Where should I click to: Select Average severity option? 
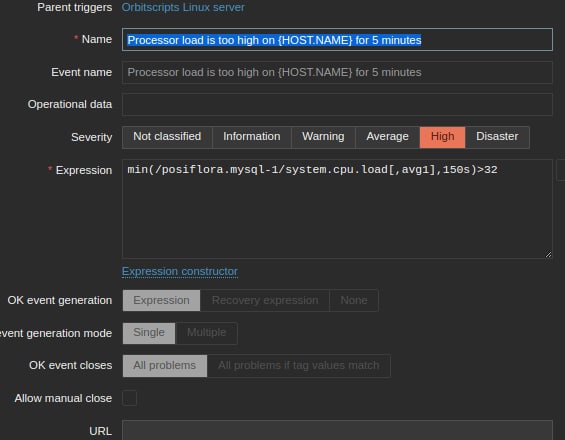pyautogui.click(x=387, y=137)
